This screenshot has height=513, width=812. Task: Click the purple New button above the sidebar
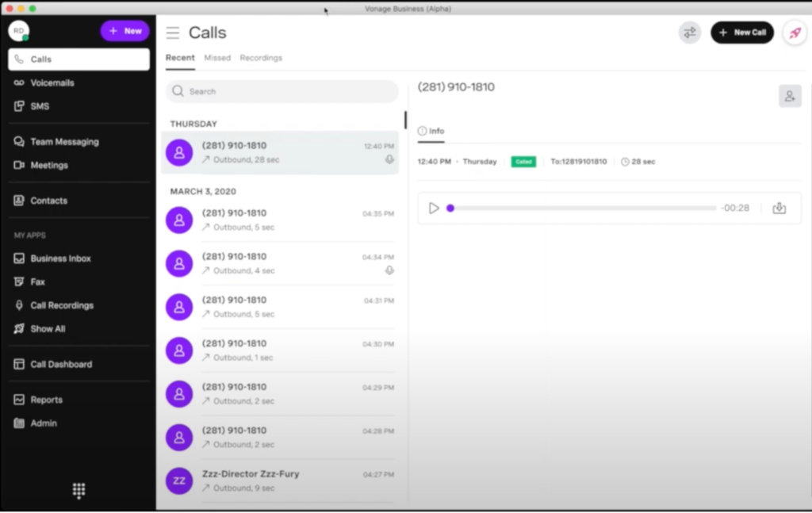124,30
